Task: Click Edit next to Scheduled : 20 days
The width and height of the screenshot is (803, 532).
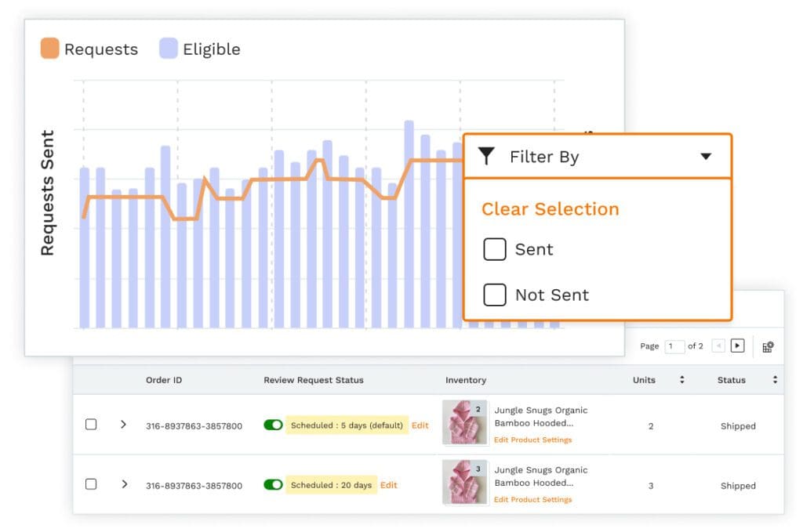Action: coord(389,485)
